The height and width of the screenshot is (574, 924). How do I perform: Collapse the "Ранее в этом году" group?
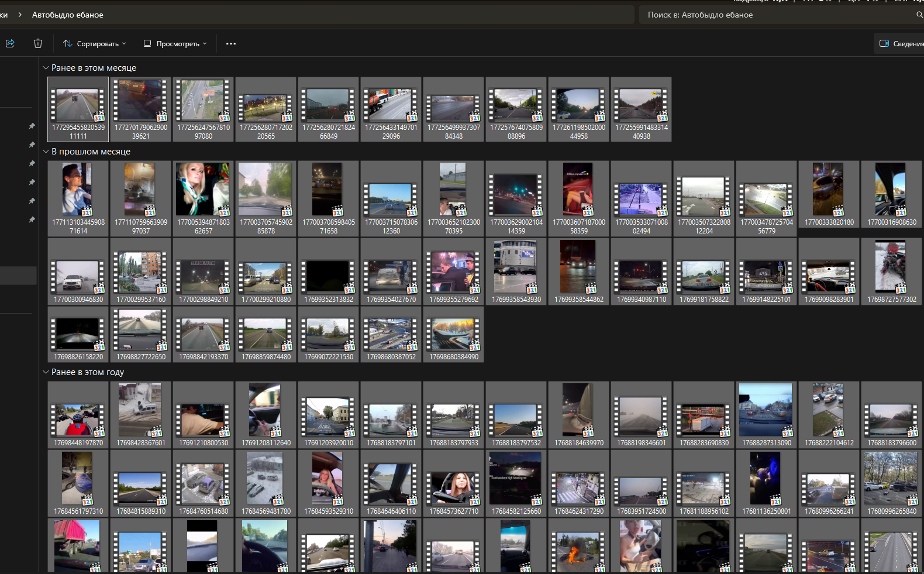click(x=46, y=372)
